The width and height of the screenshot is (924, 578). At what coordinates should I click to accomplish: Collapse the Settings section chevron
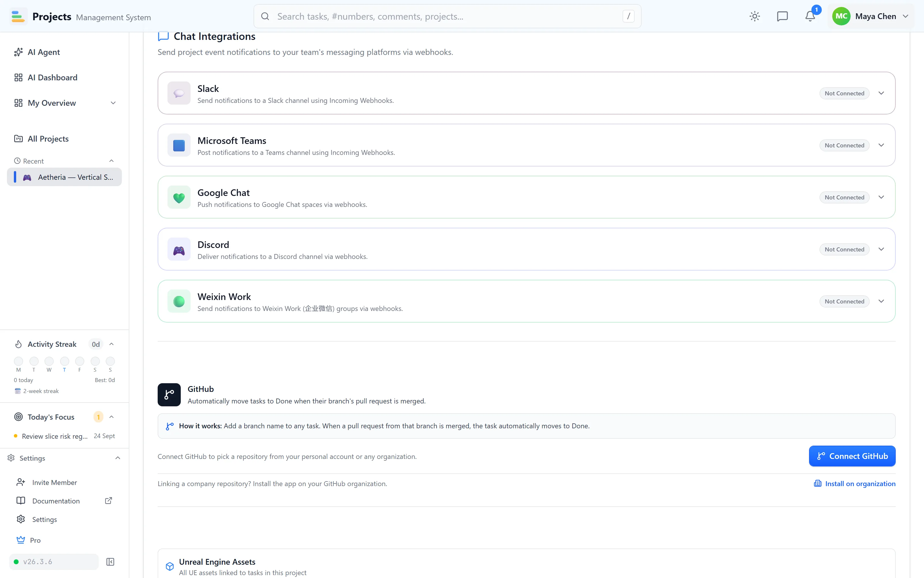(118, 458)
